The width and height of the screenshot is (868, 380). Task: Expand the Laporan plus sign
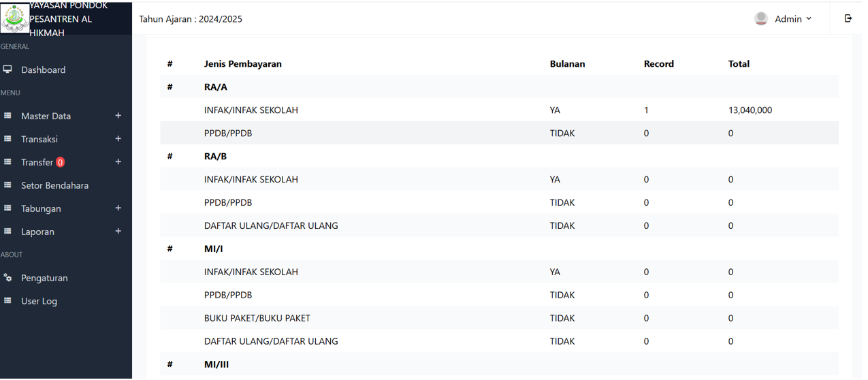click(118, 232)
